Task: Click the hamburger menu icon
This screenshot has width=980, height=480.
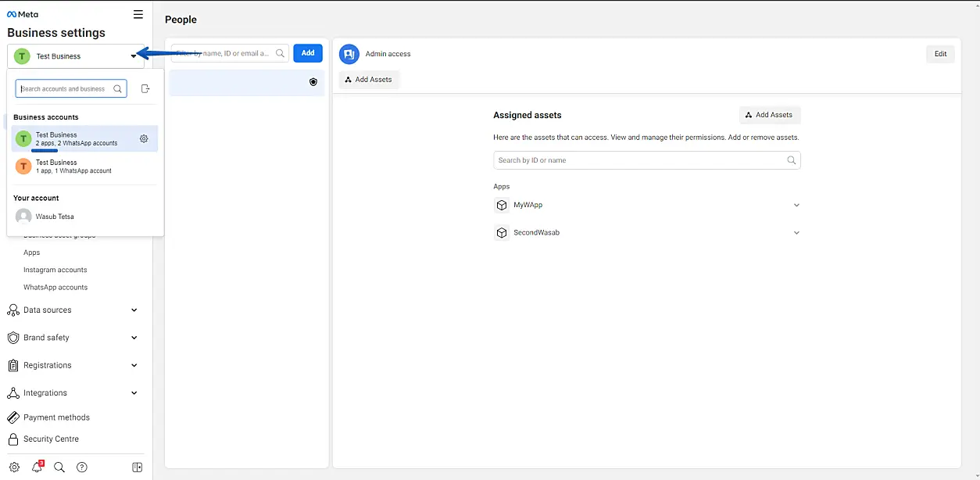Action: click(138, 14)
